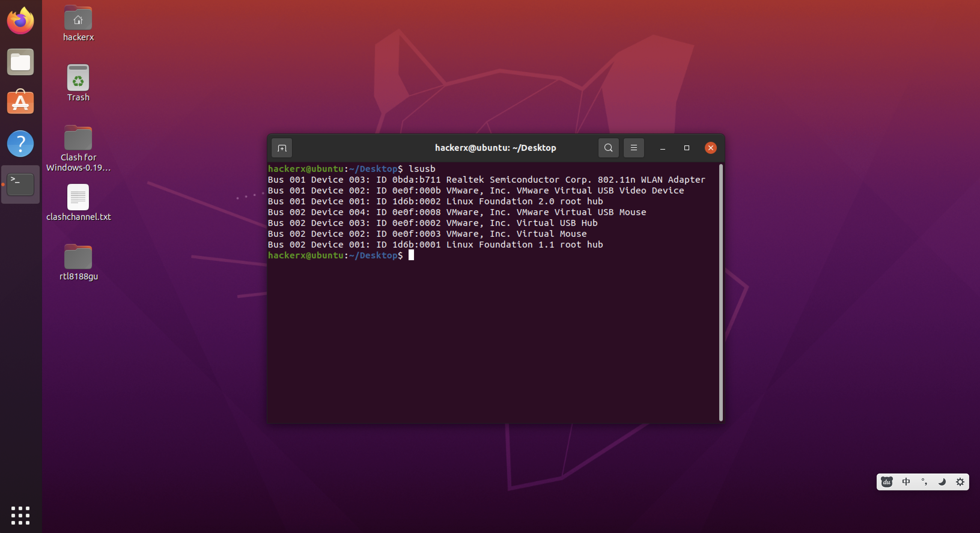Open the rtl8188gu folder
The image size is (980, 533).
(78, 257)
